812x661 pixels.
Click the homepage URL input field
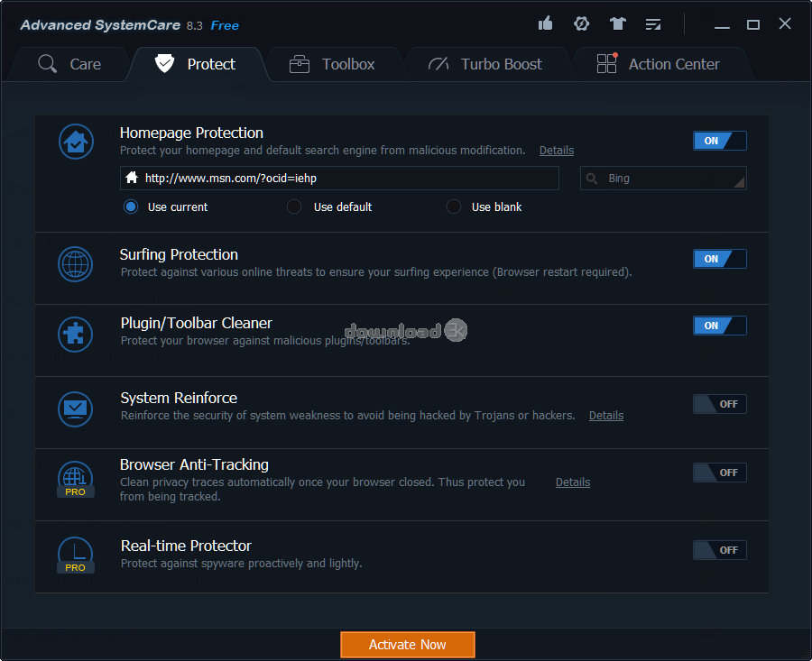point(340,178)
